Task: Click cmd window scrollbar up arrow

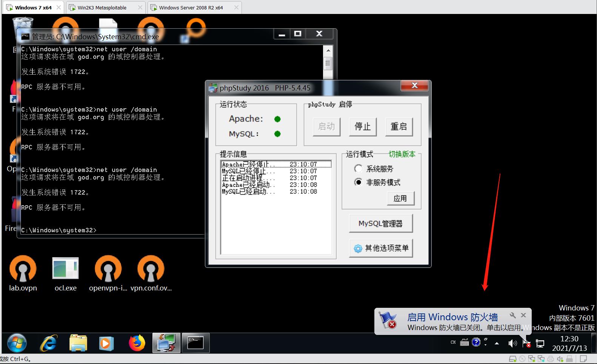Action: [328, 50]
